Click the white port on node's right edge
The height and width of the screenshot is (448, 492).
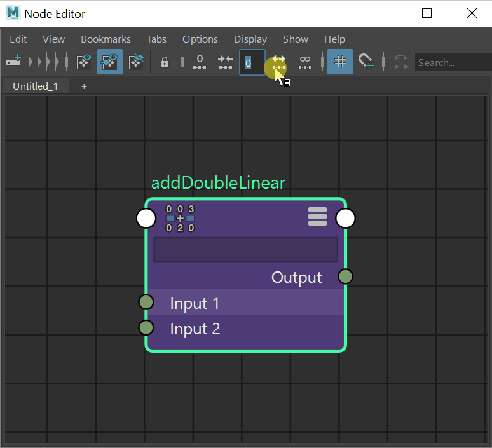[x=345, y=219]
